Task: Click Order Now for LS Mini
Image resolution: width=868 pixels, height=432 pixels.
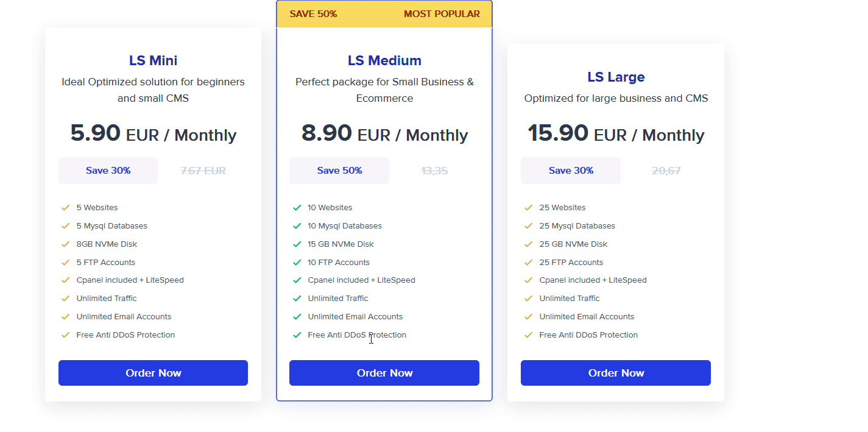Action: [153, 373]
